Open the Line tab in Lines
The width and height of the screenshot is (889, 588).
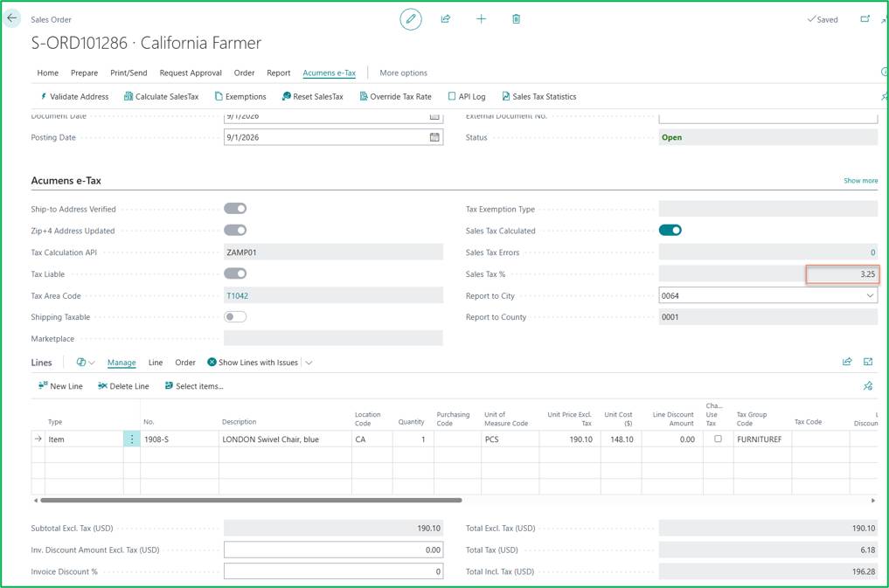pos(156,363)
